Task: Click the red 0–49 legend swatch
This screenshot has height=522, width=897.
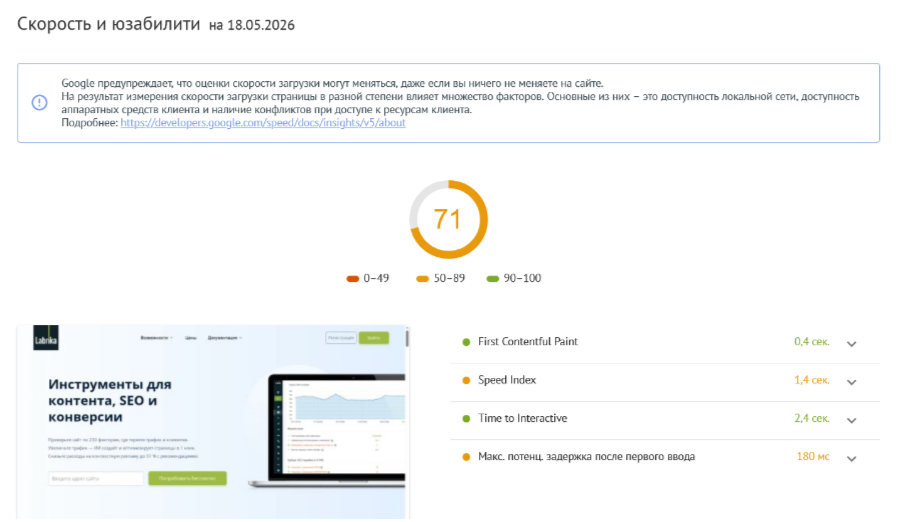Action: click(x=352, y=279)
